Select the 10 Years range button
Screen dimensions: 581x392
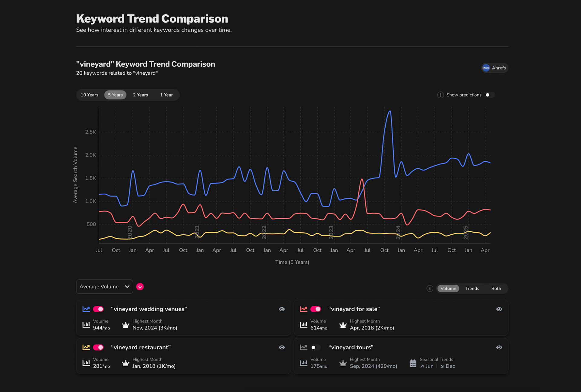click(x=89, y=95)
